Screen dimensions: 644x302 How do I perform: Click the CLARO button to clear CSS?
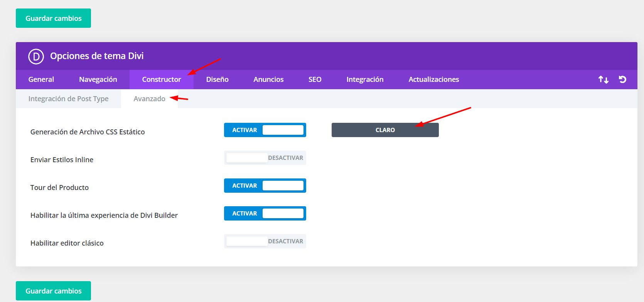(x=385, y=130)
